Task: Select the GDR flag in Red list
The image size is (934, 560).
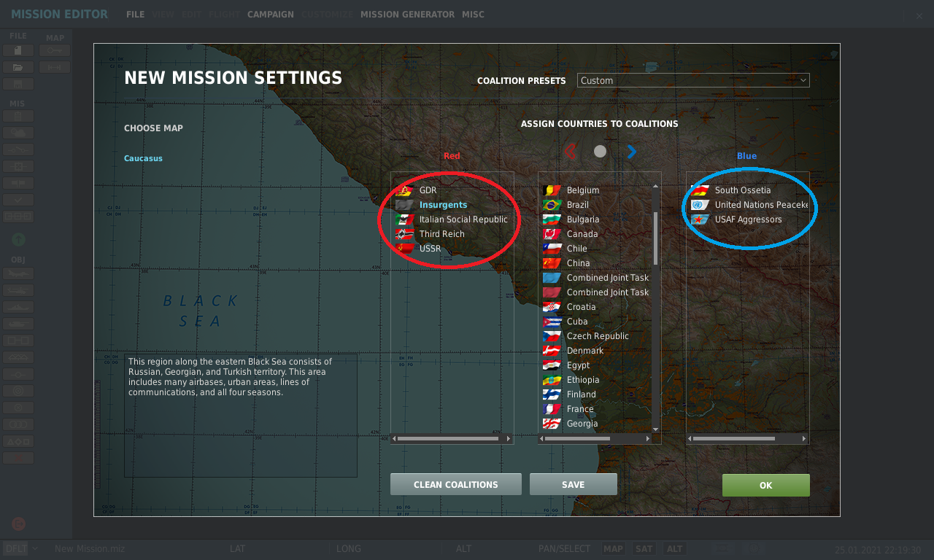Action: [x=405, y=190]
